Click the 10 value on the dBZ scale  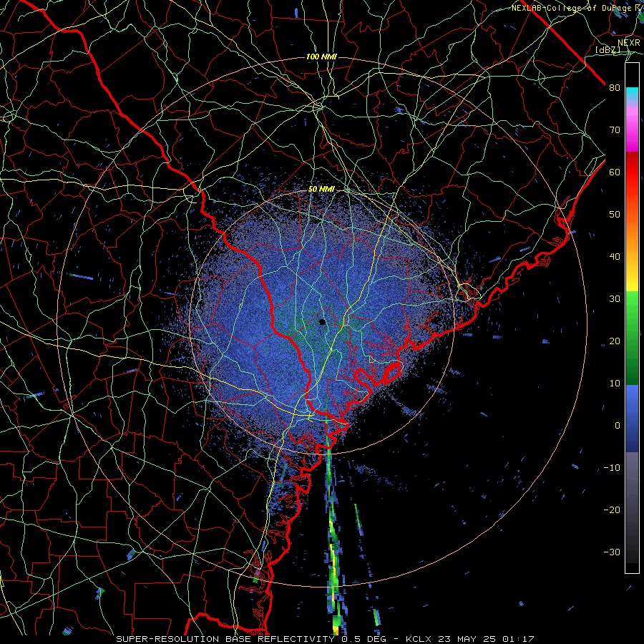tap(615, 384)
